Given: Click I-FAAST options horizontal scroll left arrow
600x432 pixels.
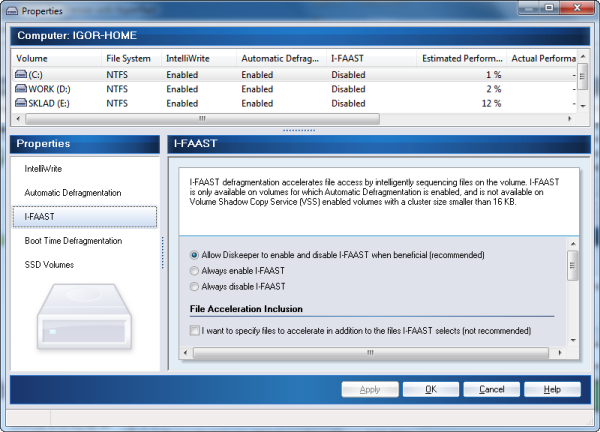Looking at the screenshot, I should tap(186, 352).
